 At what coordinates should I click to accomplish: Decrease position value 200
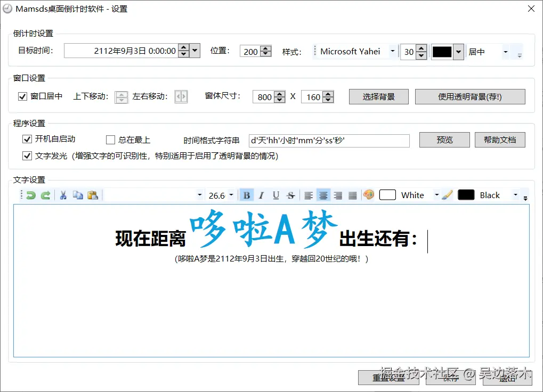(x=265, y=54)
